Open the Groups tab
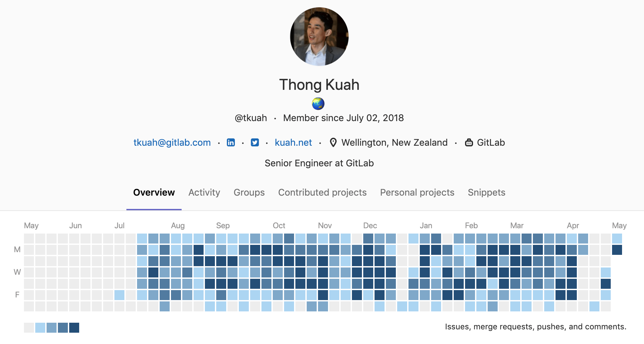This screenshot has height=344, width=644. coord(249,193)
